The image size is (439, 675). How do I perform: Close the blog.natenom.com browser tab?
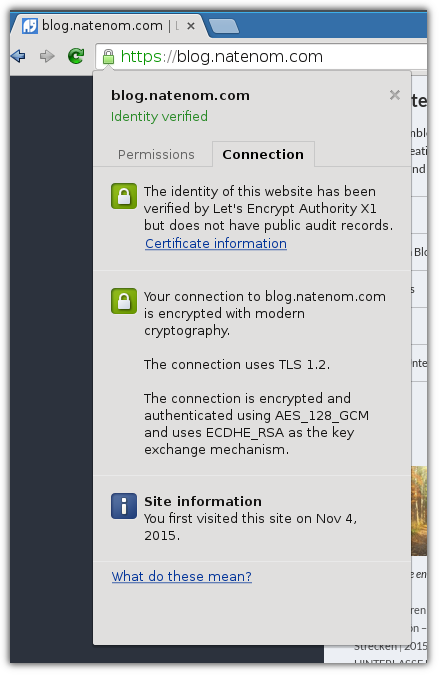[x=191, y=26]
